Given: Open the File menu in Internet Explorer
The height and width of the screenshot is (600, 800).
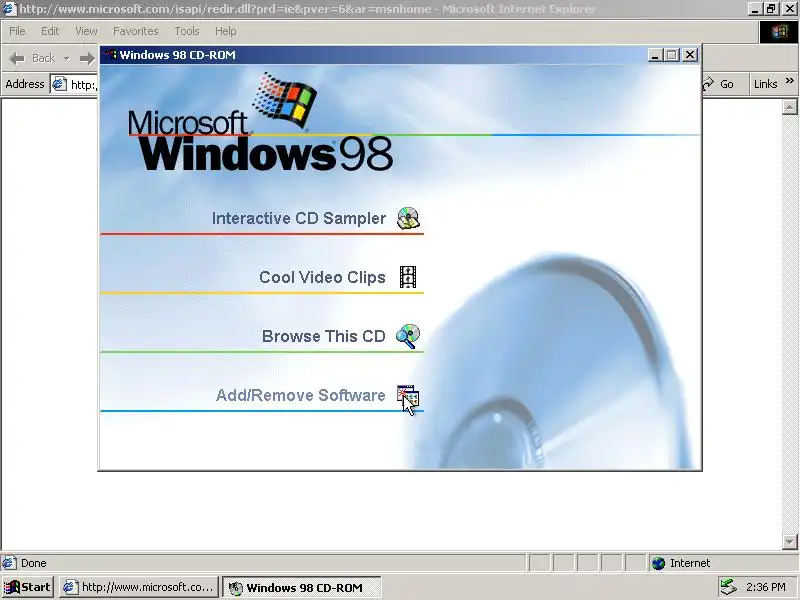Looking at the screenshot, I should pos(17,31).
